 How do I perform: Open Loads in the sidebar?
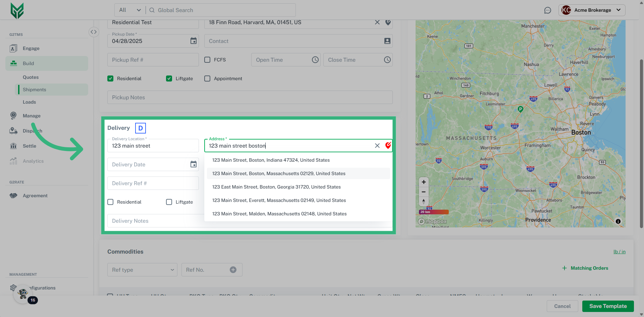pyautogui.click(x=29, y=102)
